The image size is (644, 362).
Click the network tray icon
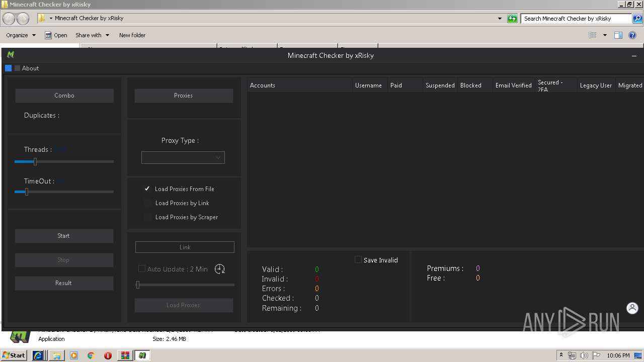572,355
